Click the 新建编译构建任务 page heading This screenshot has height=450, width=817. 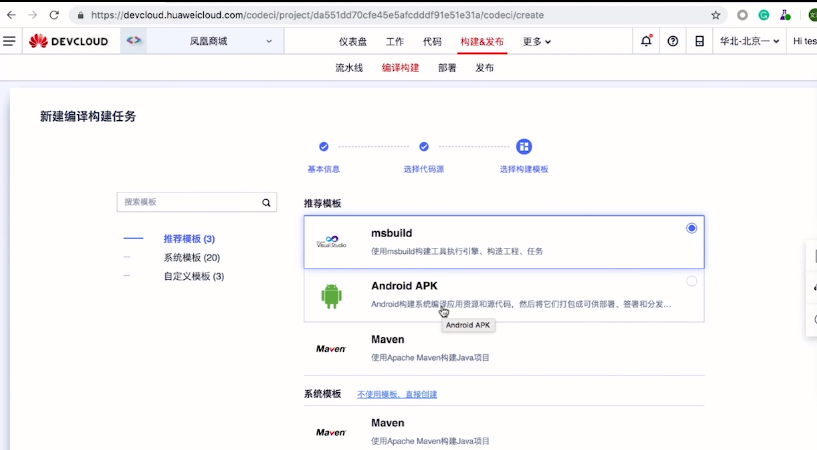coord(88,116)
